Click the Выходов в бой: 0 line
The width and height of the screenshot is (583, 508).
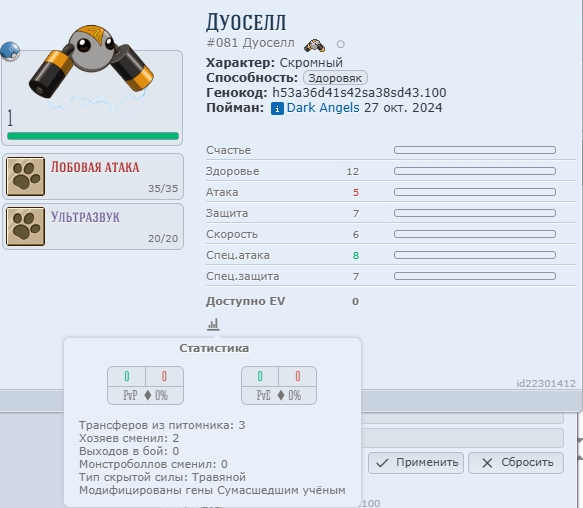[129, 451]
